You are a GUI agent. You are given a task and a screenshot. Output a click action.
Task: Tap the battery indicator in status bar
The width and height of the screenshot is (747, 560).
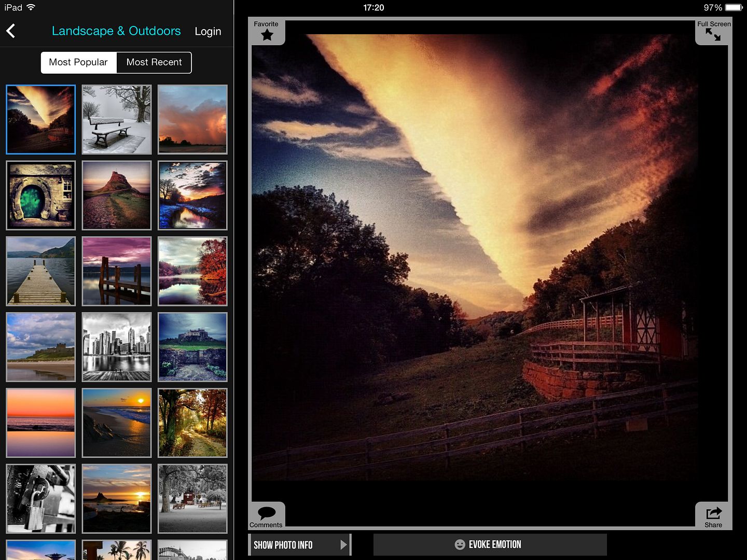(734, 7)
